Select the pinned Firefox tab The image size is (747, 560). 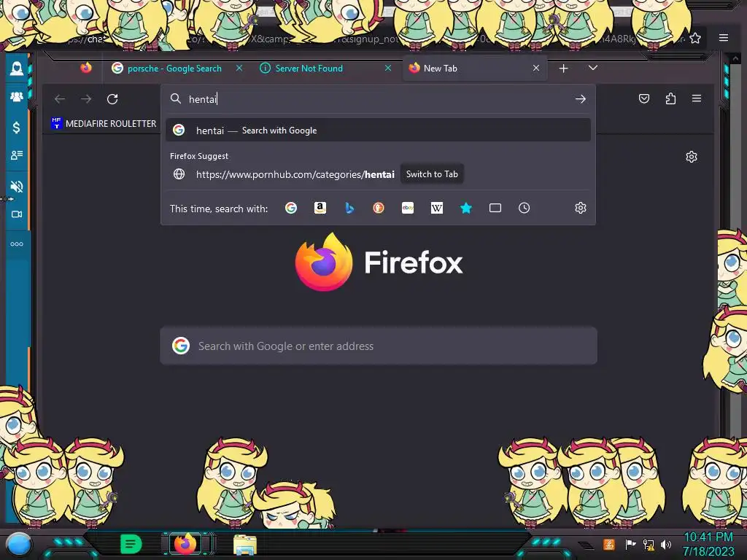(x=86, y=68)
